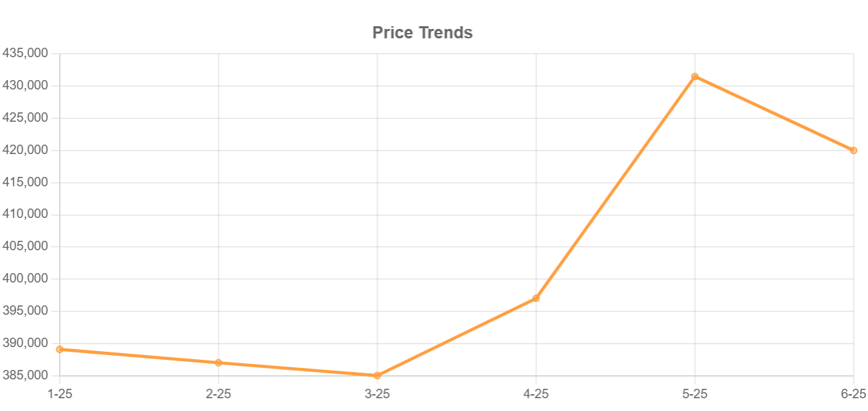The height and width of the screenshot is (411, 868).
Task: Click the 5-25 x-axis label
Action: coord(695,394)
